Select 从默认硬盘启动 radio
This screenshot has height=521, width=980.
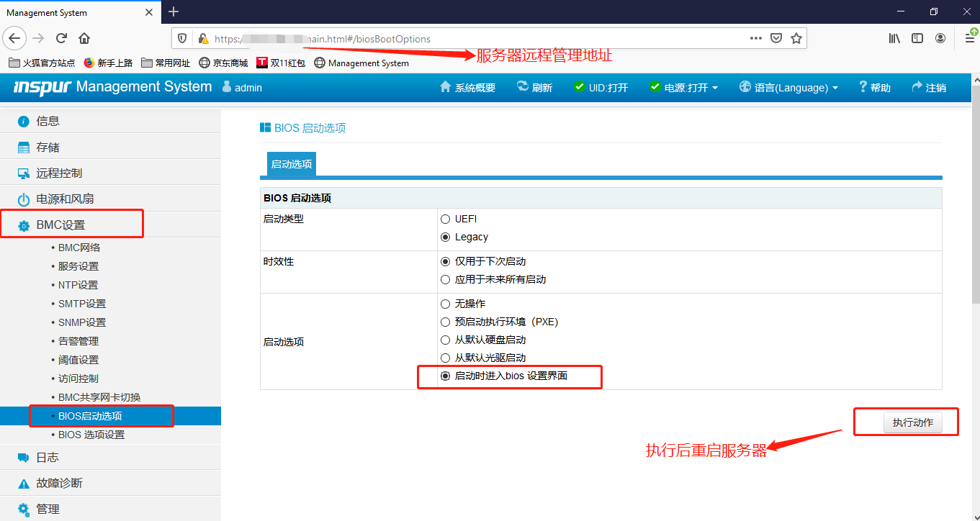pyautogui.click(x=445, y=340)
